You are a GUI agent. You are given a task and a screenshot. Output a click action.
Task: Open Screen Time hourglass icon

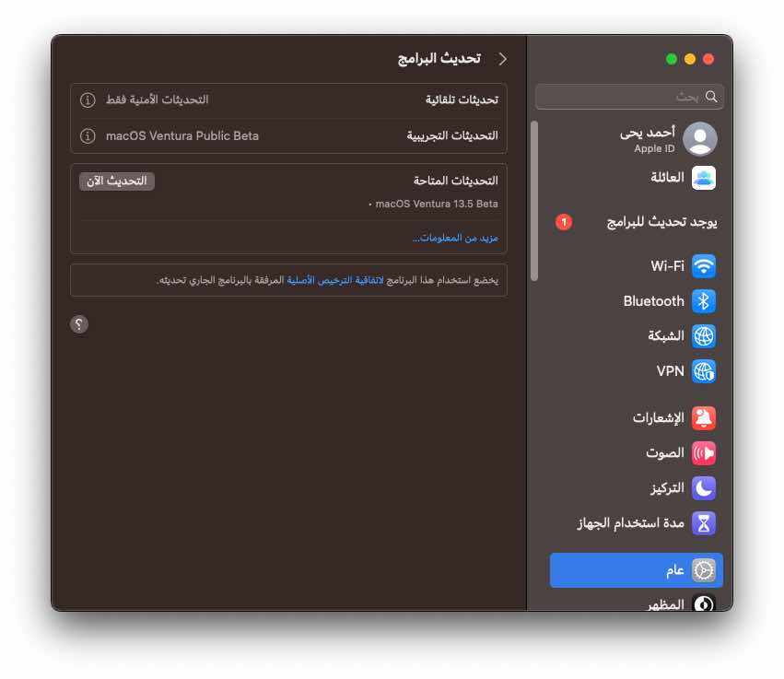coord(703,523)
